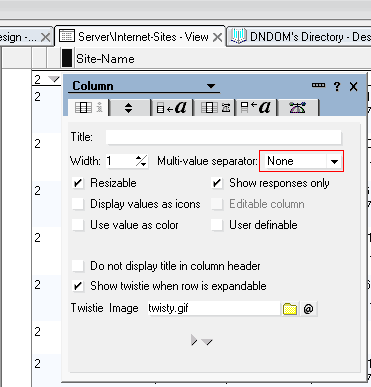
Task: Click the Twistie Image field containing twisty.gif
Action: [213, 308]
